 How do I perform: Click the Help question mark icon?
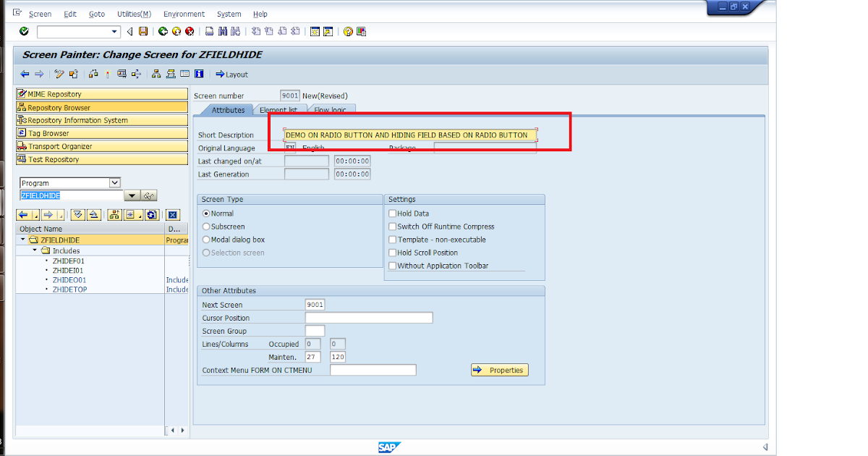click(x=348, y=31)
